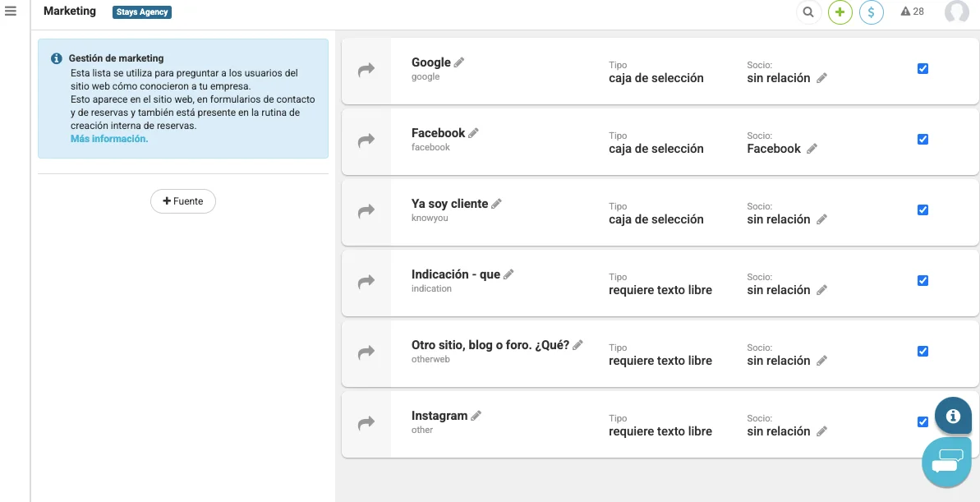Toggle the Indicación - que checkbox
The image size is (980, 502).
pyautogui.click(x=922, y=281)
